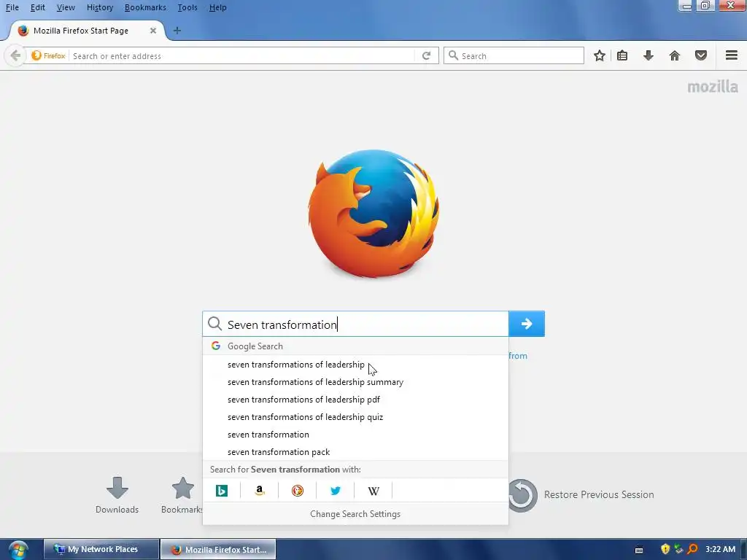Open the Bookmarks menu
747x560 pixels.
click(x=145, y=7)
